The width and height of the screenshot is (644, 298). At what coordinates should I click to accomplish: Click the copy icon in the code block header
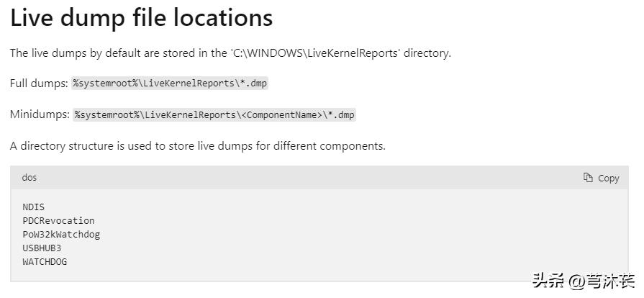588,178
